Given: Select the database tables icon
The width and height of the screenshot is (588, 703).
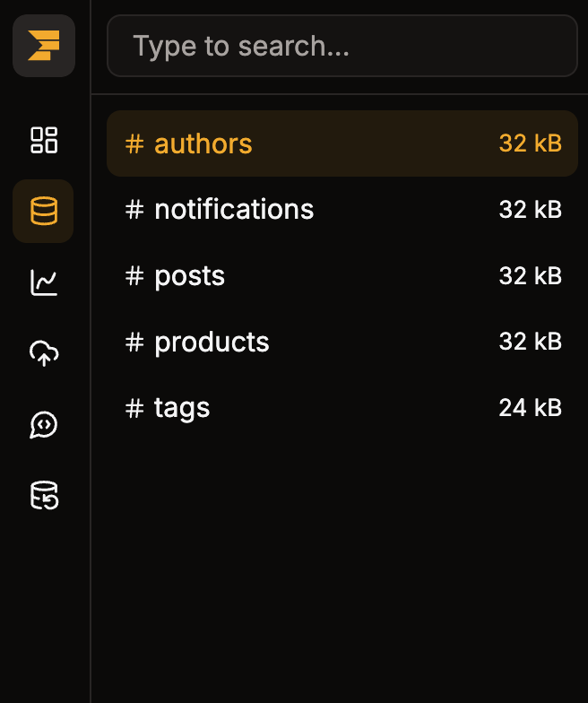Looking at the screenshot, I should (44, 212).
